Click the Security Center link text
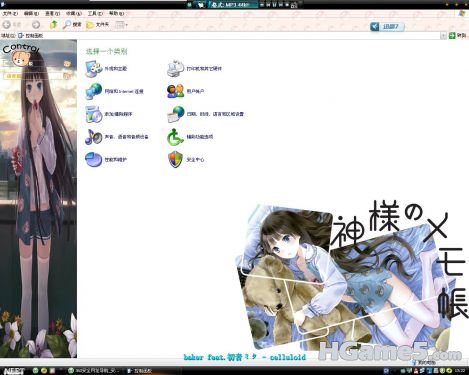The image size is (469, 375). tap(195, 160)
